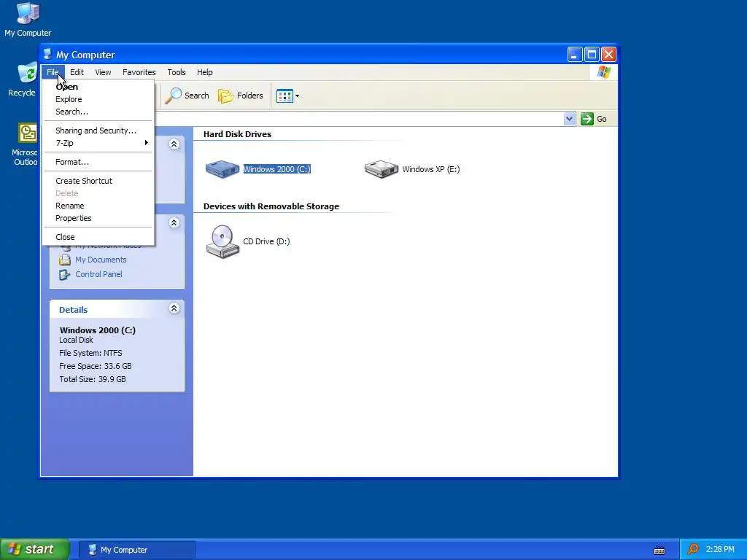
Task: Open the View menu
Action: [103, 72]
